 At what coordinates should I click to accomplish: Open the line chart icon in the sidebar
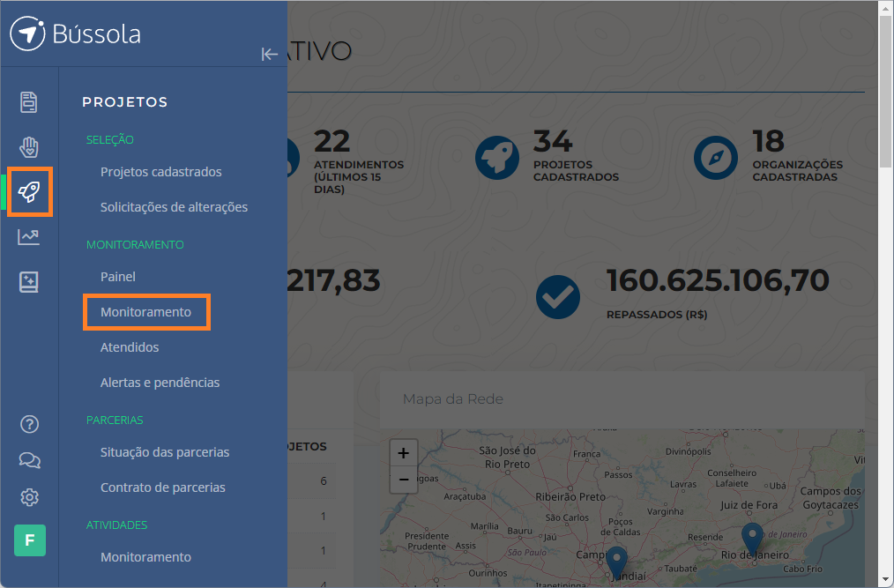pyautogui.click(x=28, y=236)
